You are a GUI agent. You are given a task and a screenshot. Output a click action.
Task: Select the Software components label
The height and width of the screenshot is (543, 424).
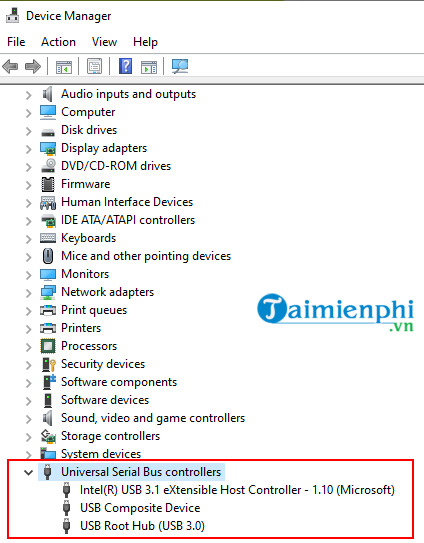[x=119, y=382]
